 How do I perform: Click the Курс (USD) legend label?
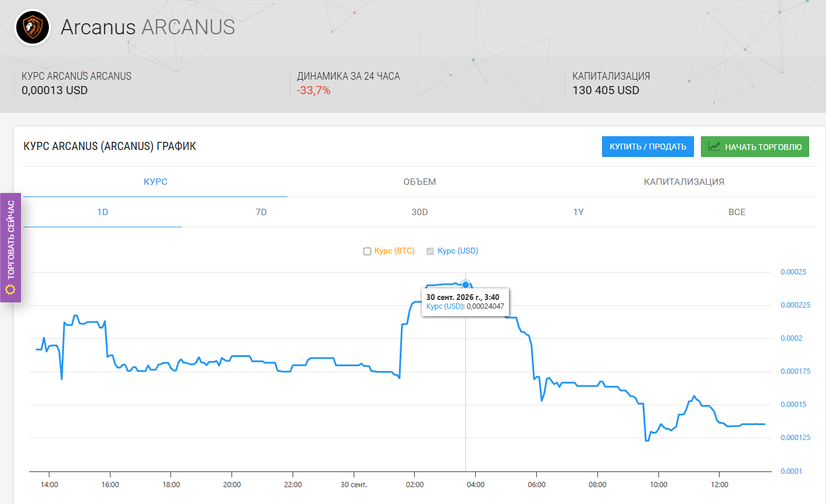(x=458, y=251)
